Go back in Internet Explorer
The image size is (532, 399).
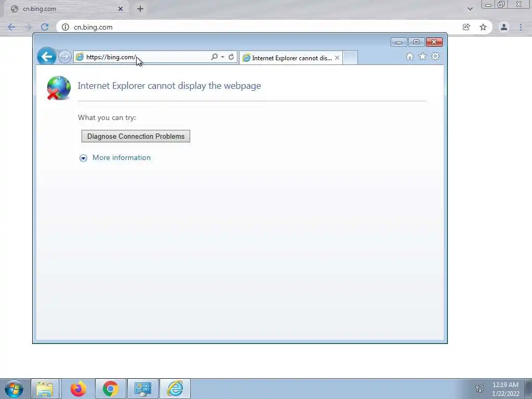point(46,56)
